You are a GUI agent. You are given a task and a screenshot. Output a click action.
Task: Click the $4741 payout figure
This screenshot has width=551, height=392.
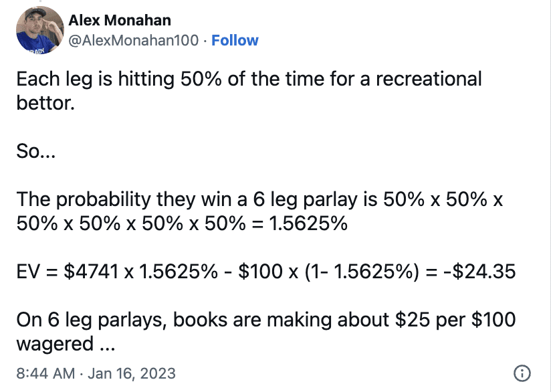click(x=91, y=272)
